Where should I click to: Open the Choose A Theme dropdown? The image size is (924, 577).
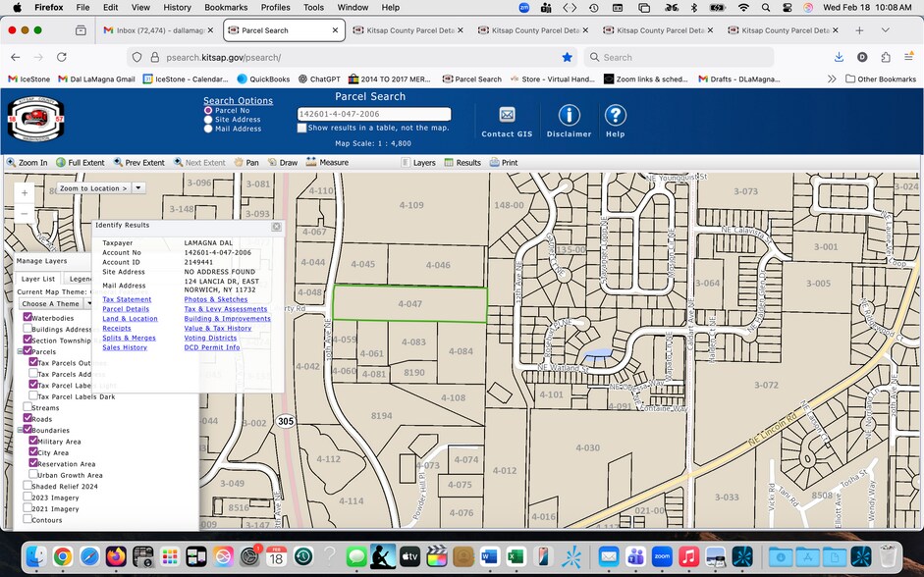[x=54, y=304]
